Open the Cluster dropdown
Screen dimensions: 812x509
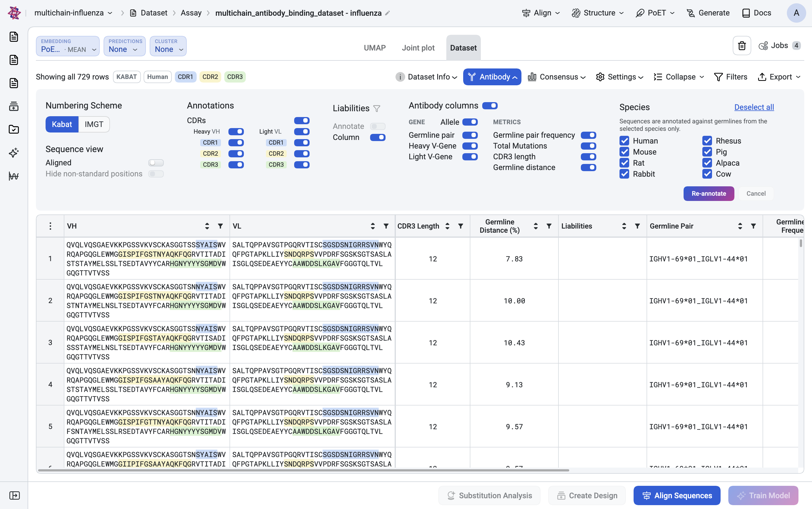pyautogui.click(x=168, y=46)
